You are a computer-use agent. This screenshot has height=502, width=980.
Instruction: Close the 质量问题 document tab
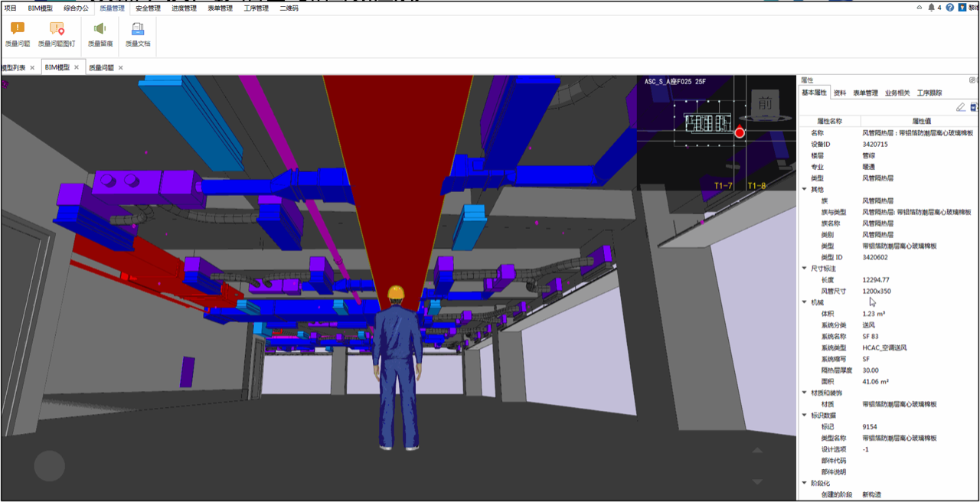tap(121, 68)
